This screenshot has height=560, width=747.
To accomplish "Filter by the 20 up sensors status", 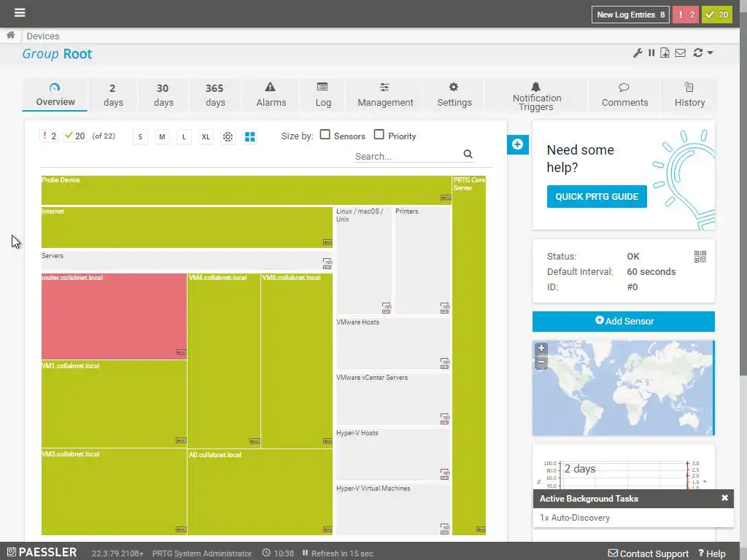I will (x=75, y=136).
